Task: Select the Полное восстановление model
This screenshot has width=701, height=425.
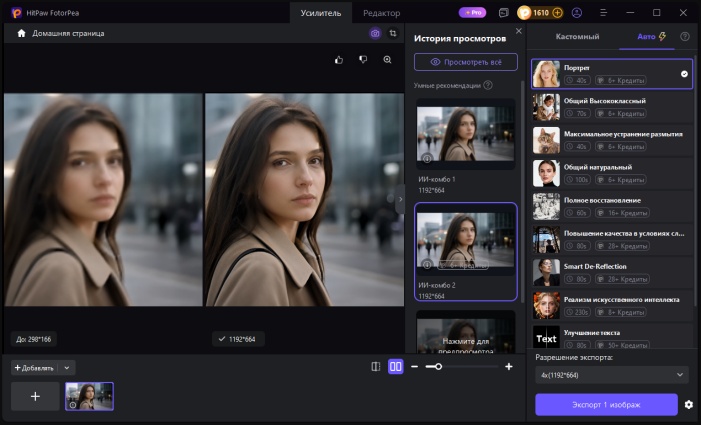Action: 612,206
